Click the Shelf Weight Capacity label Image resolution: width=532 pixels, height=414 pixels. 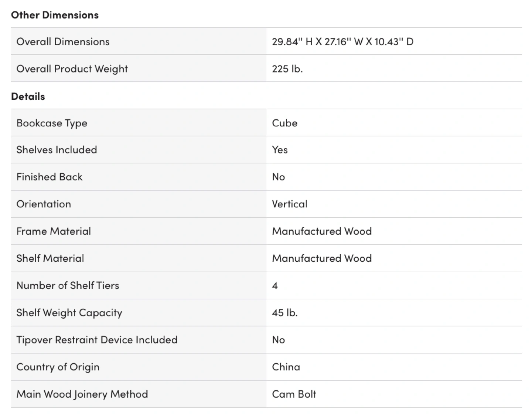pos(69,312)
